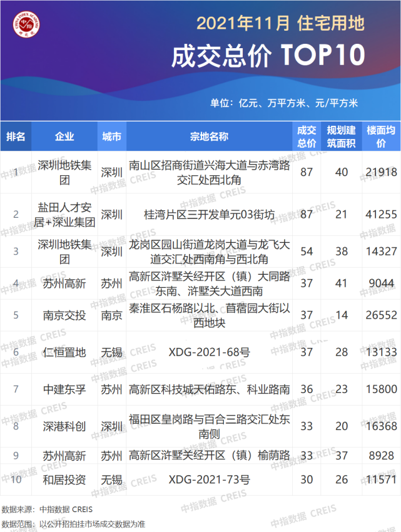Click the parcel 高新区科技城天佑路东、科业路南
Viewport: 401px width, 532px height.
tap(209, 389)
